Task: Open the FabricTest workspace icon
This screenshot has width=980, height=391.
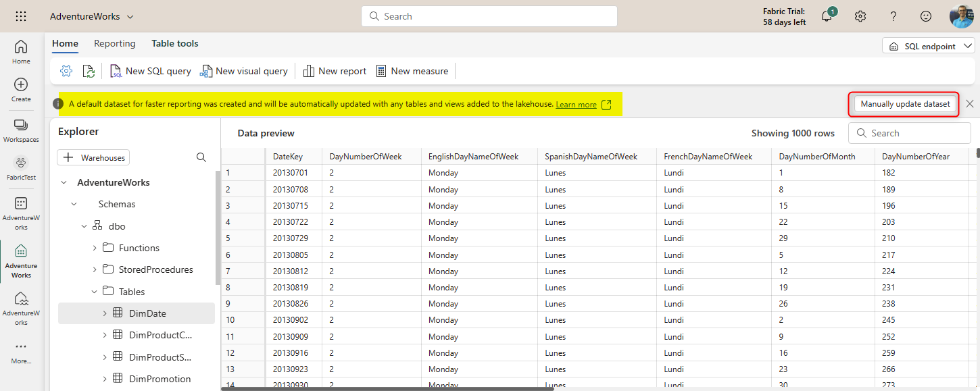Action: (x=21, y=168)
